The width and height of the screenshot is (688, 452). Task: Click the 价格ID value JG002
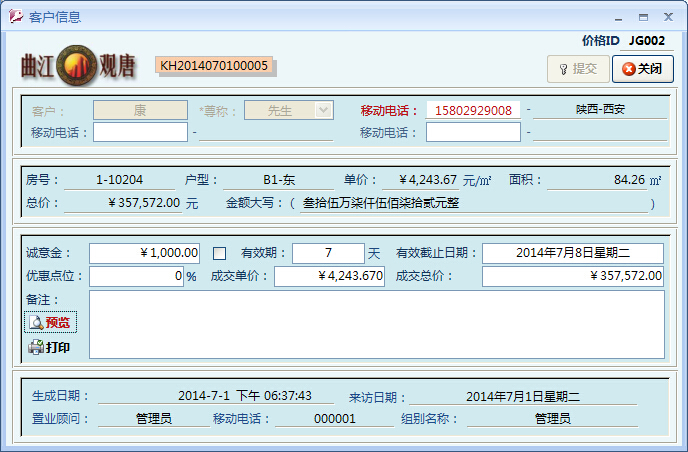point(647,41)
